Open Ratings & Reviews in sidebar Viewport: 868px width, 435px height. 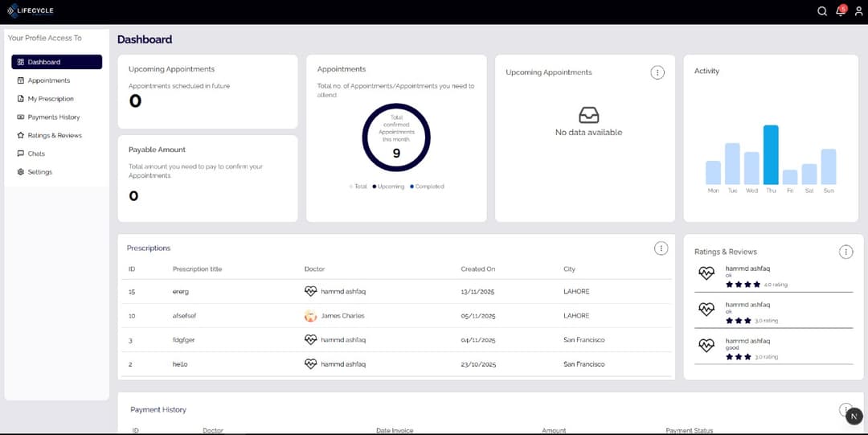click(56, 135)
